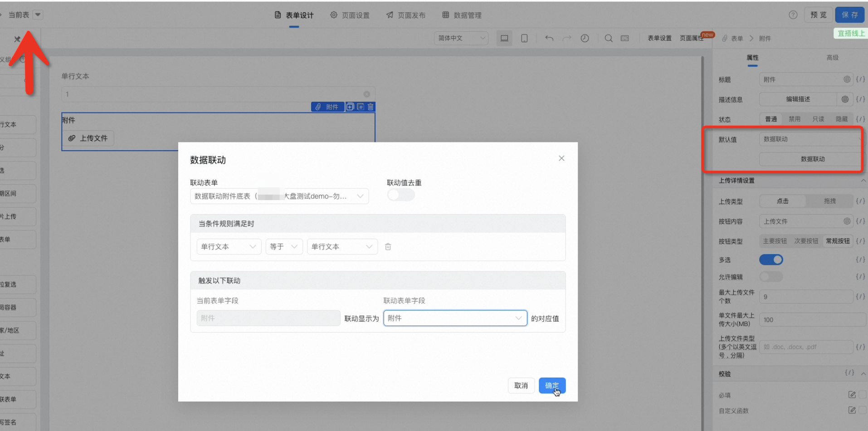Switch to desktop preview device icon
Image resolution: width=868 pixels, height=431 pixels.
pos(504,38)
